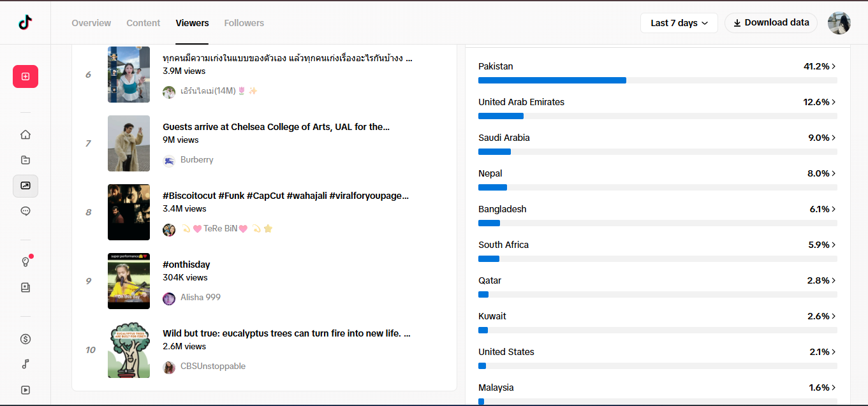The height and width of the screenshot is (406, 868).
Task: Click the United Arab Emirates progress bar
Action: click(x=658, y=116)
